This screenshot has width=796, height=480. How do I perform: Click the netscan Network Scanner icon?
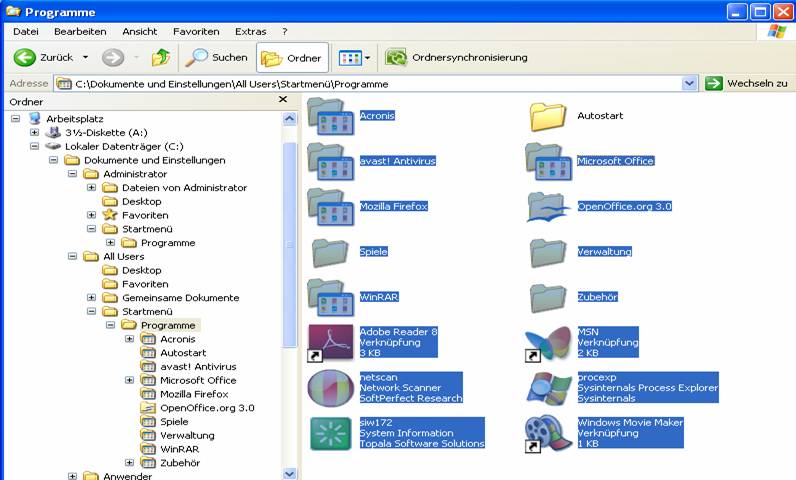[330, 388]
